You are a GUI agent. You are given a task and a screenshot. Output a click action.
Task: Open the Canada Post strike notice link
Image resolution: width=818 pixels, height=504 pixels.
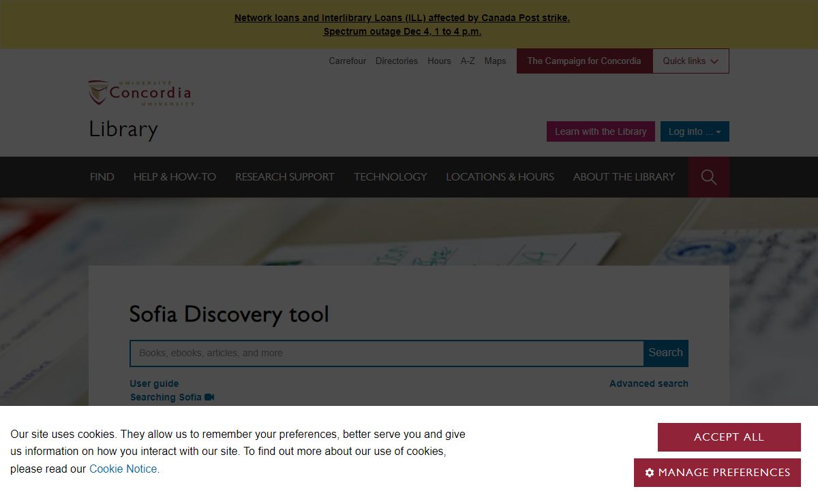[402, 18]
